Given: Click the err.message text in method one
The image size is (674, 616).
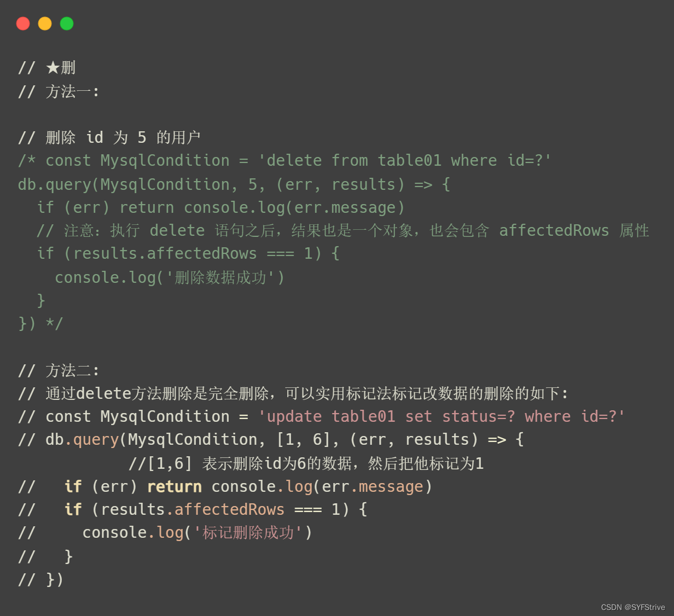Looking at the screenshot, I should pos(345,208).
